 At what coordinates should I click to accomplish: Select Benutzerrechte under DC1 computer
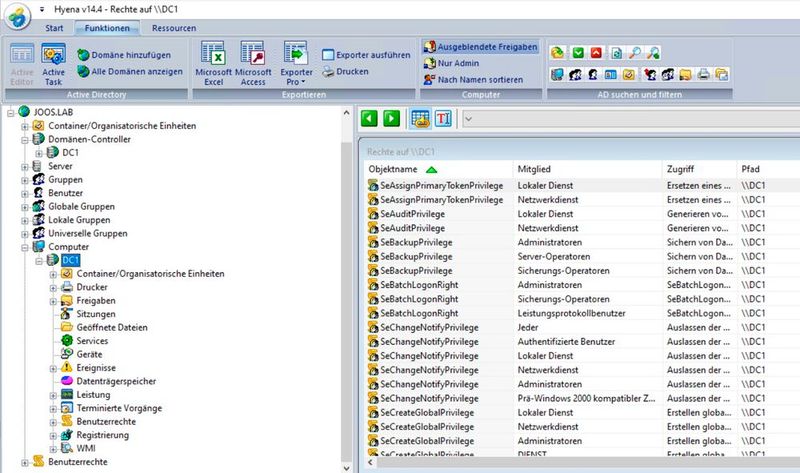106,422
